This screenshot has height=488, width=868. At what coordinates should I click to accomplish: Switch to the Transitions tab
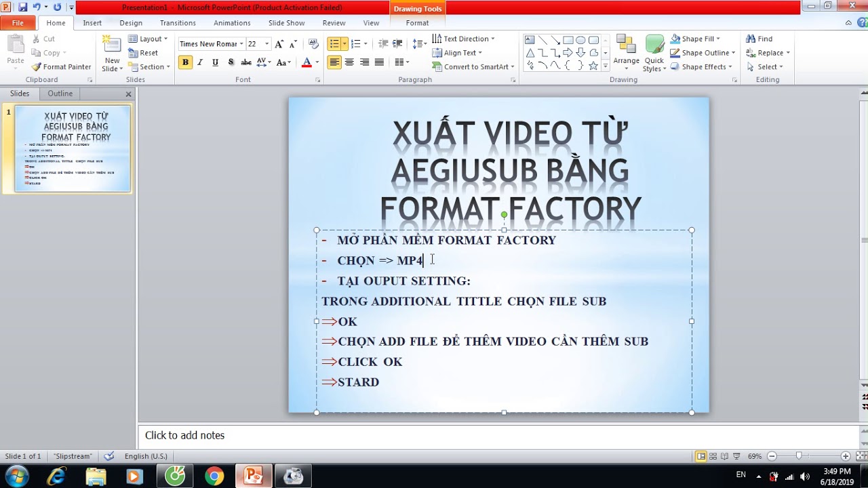(178, 23)
